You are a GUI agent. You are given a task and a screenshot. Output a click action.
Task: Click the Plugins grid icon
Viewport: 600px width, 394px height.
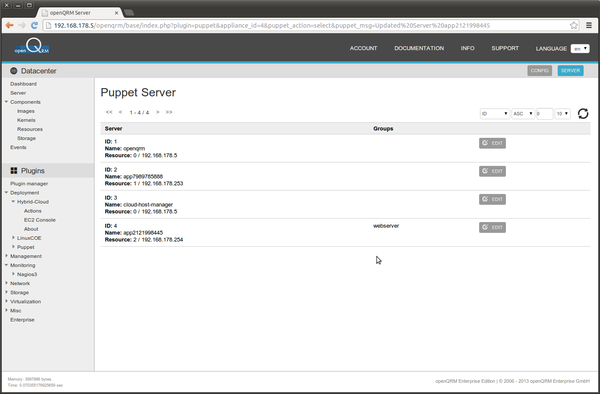point(14,171)
